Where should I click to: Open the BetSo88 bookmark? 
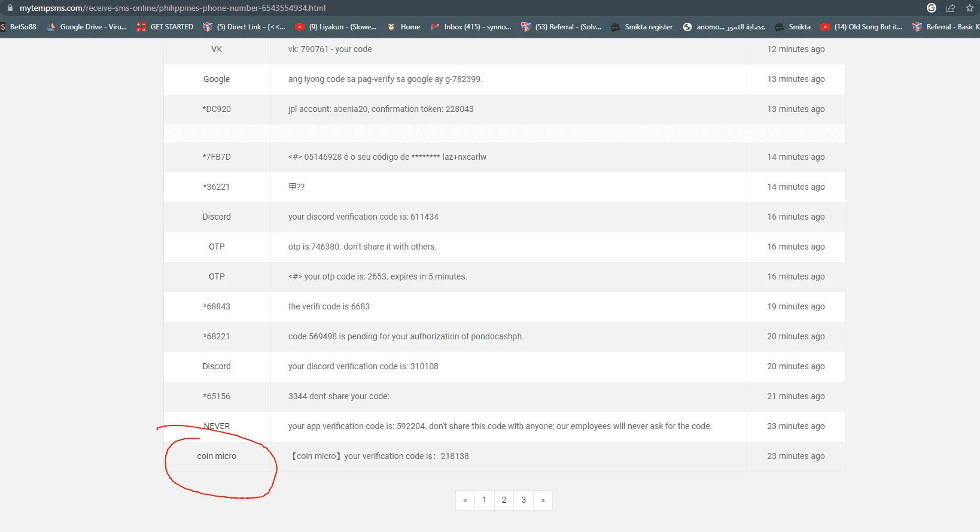(19, 27)
